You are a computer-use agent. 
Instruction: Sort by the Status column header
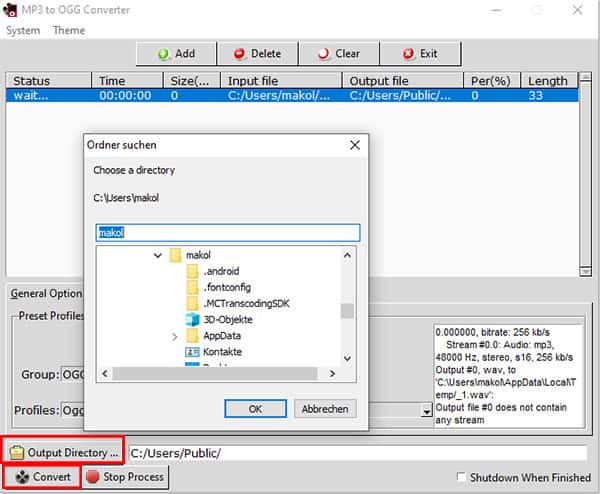click(49, 81)
